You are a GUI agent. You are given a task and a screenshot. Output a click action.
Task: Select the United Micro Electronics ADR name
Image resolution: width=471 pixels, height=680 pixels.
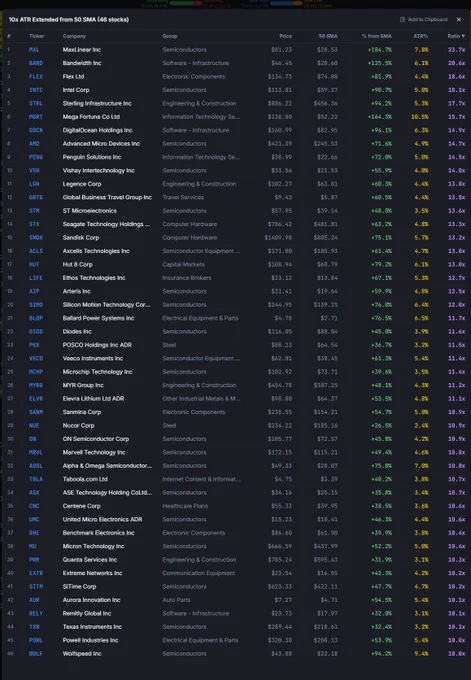(102, 520)
